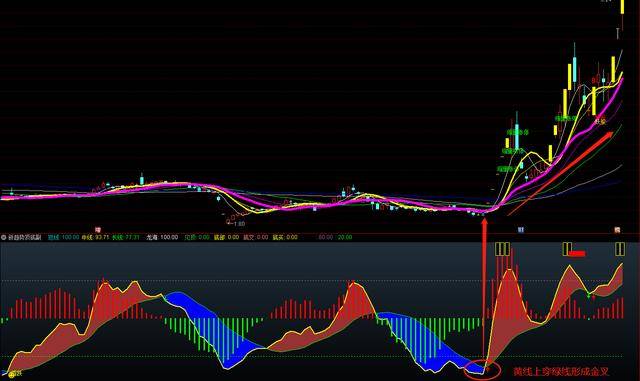Click the 龙毒 100.00 value label

pos(162,237)
